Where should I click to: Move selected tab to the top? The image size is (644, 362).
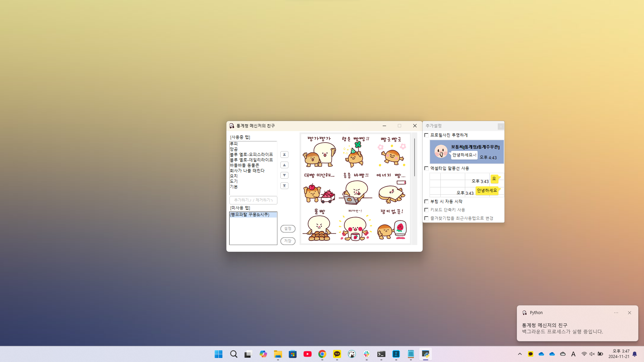(x=284, y=155)
